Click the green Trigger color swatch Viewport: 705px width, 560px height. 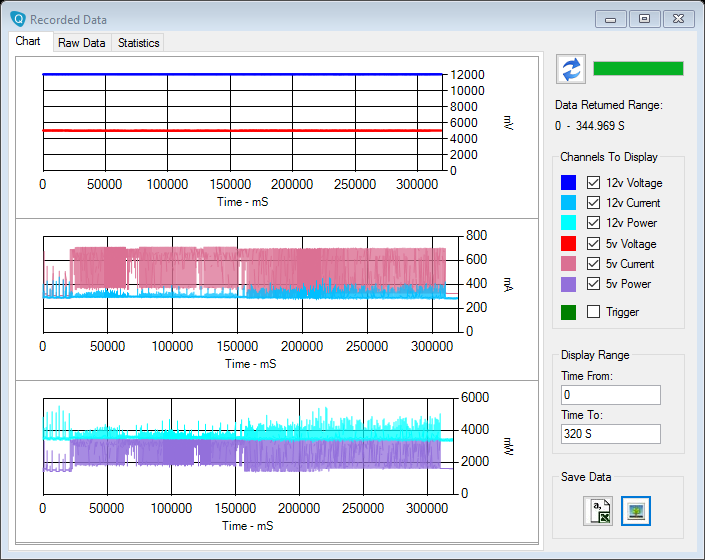coord(568,312)
